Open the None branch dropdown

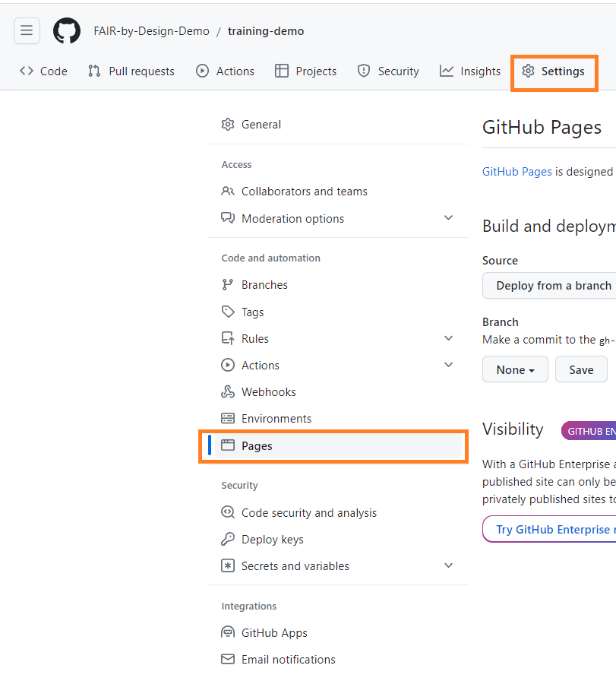(515, 369)
